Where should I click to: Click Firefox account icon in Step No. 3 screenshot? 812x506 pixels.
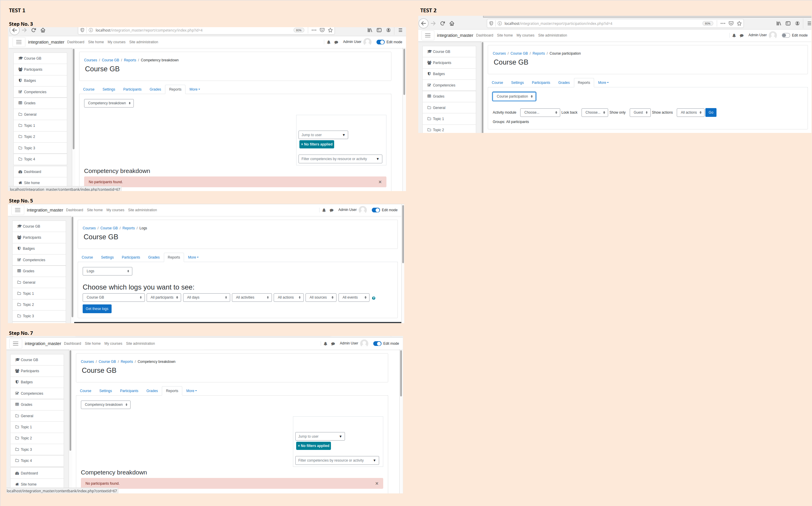(x=388, y=30)
